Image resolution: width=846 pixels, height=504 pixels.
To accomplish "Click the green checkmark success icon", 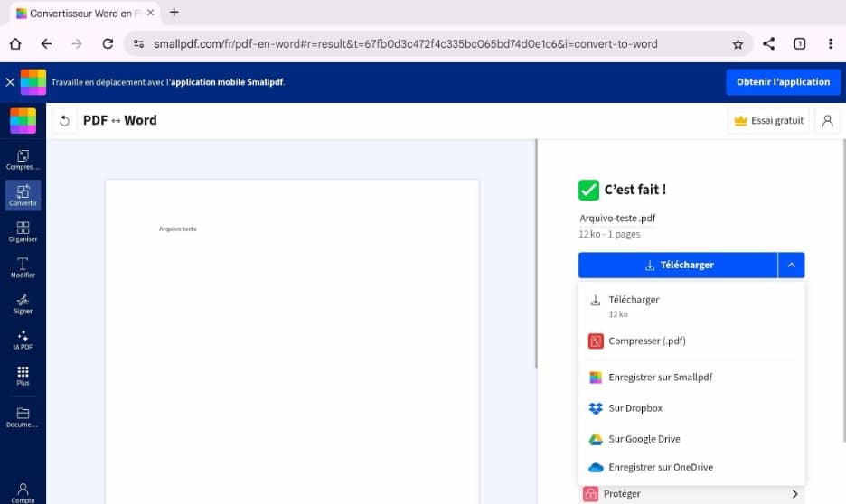I will point(588,190).
